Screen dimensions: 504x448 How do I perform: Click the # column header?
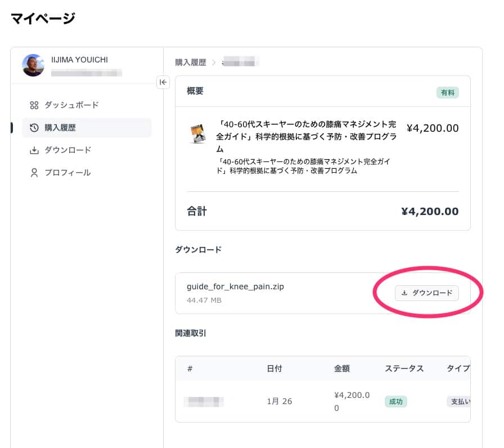click(190, 369)
